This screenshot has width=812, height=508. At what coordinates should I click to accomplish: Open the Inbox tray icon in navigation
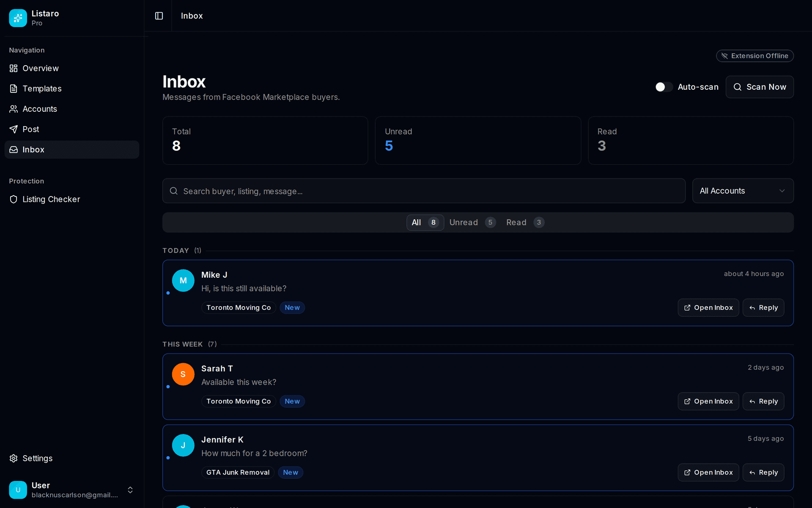14,149
